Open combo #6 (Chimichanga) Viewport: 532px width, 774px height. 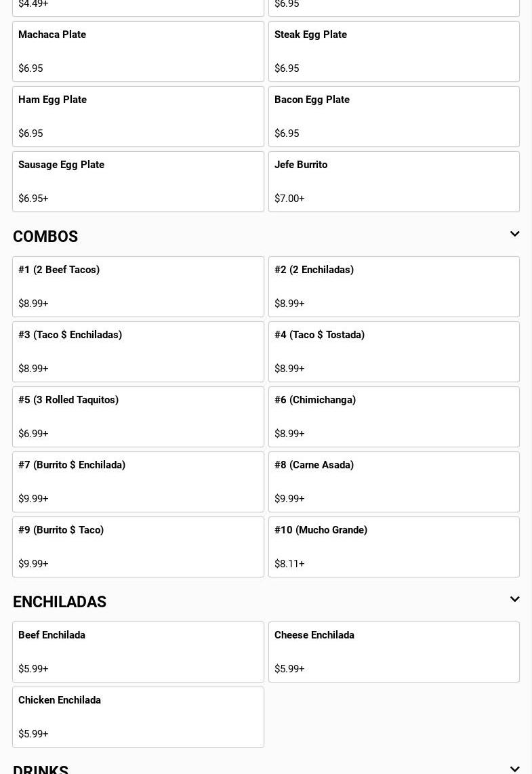[x=394, y=417]
